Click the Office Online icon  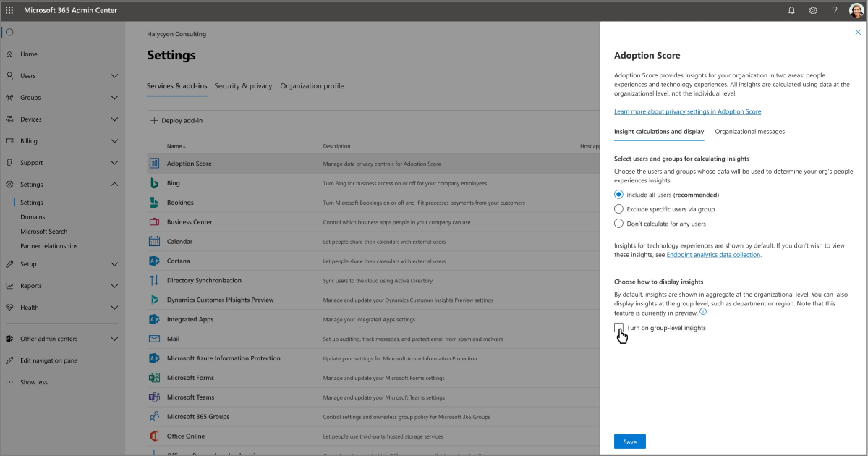[154, 436]
